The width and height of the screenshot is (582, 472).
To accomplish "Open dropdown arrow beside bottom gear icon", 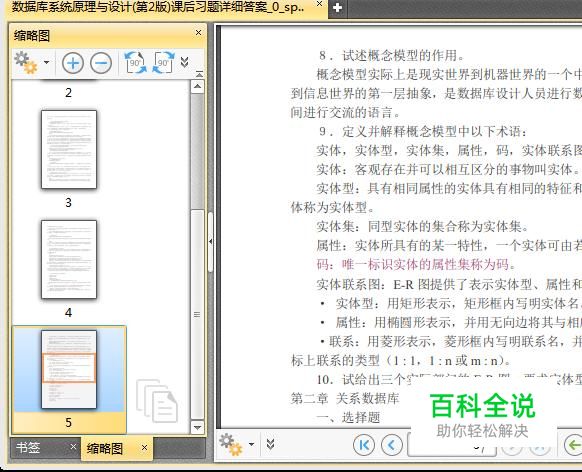I will coord(251,444).
